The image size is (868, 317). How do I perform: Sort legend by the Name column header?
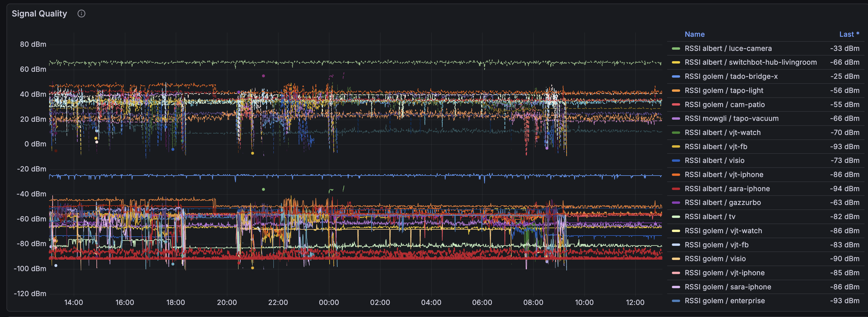click(695, 34)
